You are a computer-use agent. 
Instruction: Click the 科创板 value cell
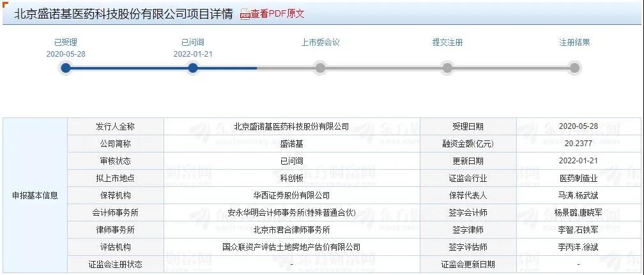[291, 178]
